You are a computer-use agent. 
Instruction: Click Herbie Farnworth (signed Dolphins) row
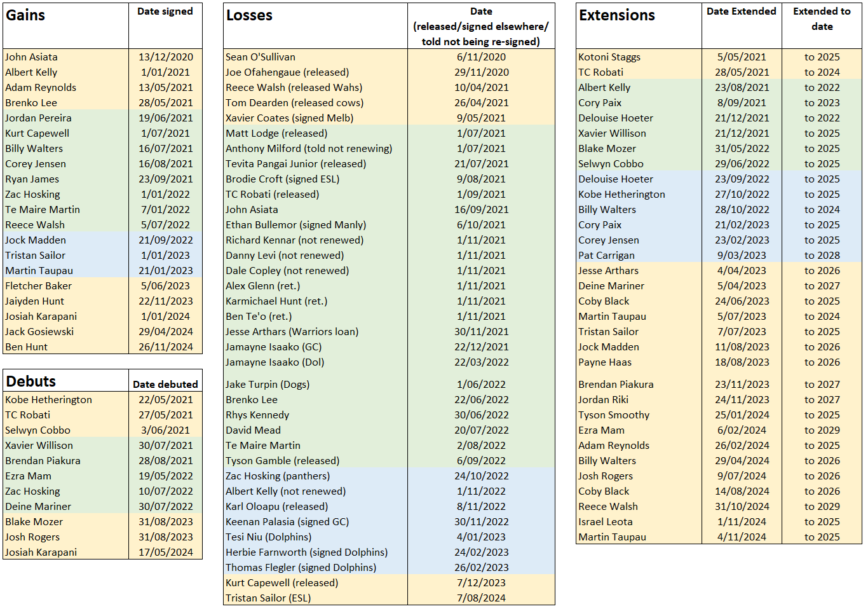pos(389,552)
